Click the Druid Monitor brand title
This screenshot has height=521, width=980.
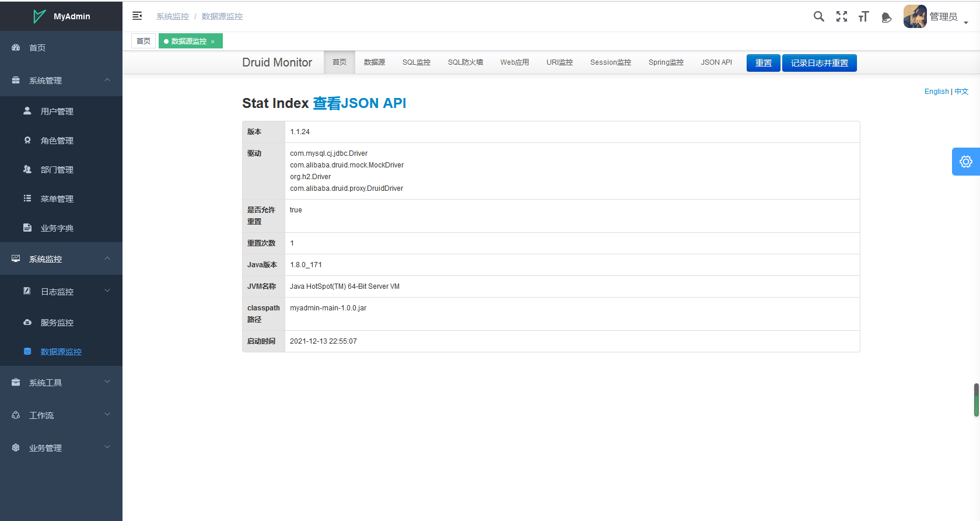[x=277, y=62]
